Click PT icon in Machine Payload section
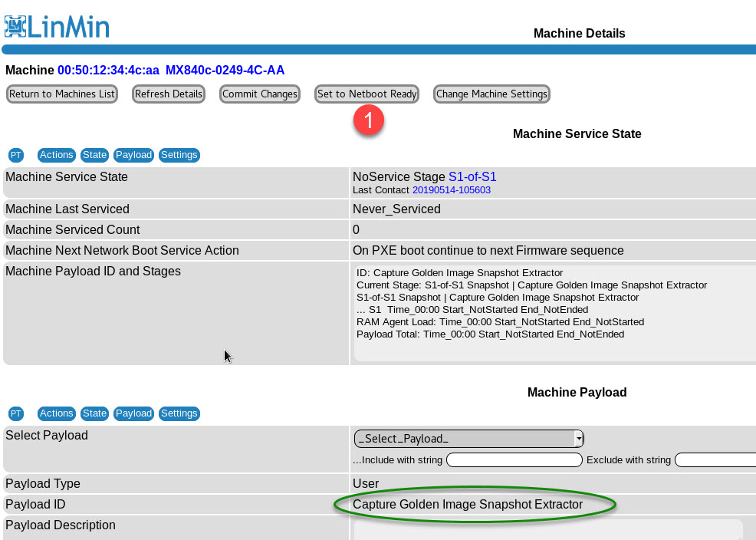Viewport: 756px width, 540px height. [16, 413]
